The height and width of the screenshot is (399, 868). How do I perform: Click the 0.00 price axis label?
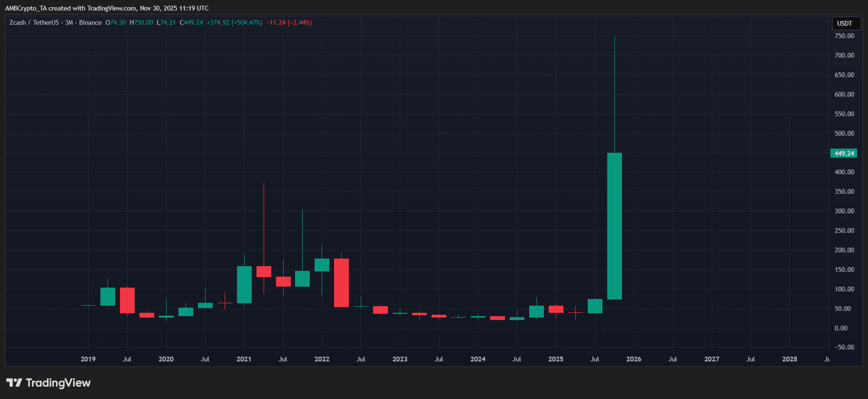[x=841, y=328]
